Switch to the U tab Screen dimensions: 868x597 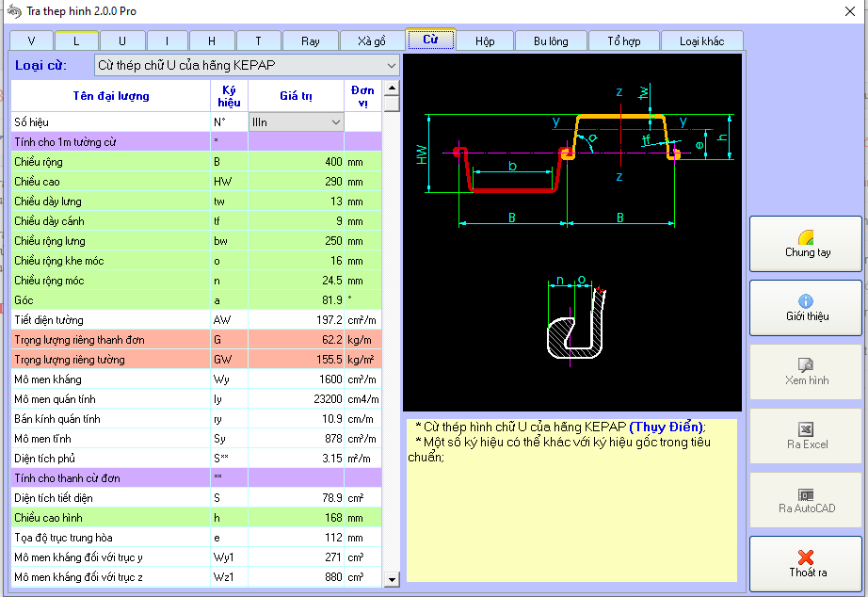tap(122, 41)
